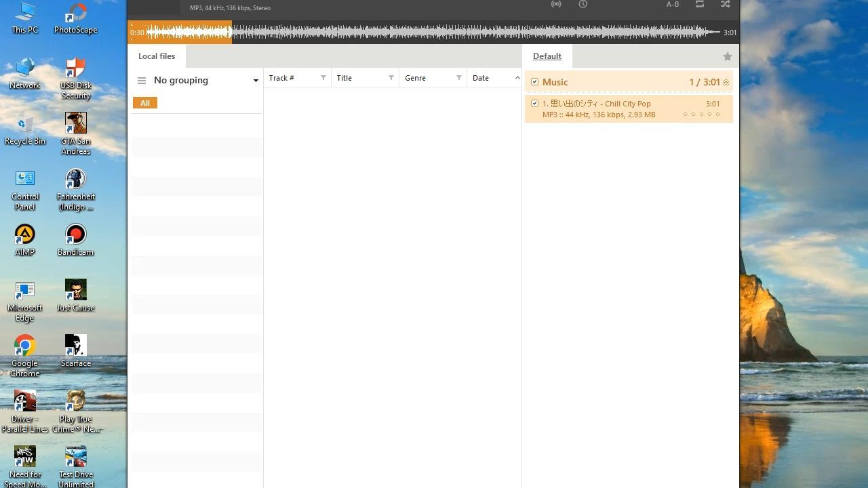Viewport: 868px width, 488px height.
Task: Uncheck the Music group checkbox
Action: pyautogui.click(x=535, y=82)
